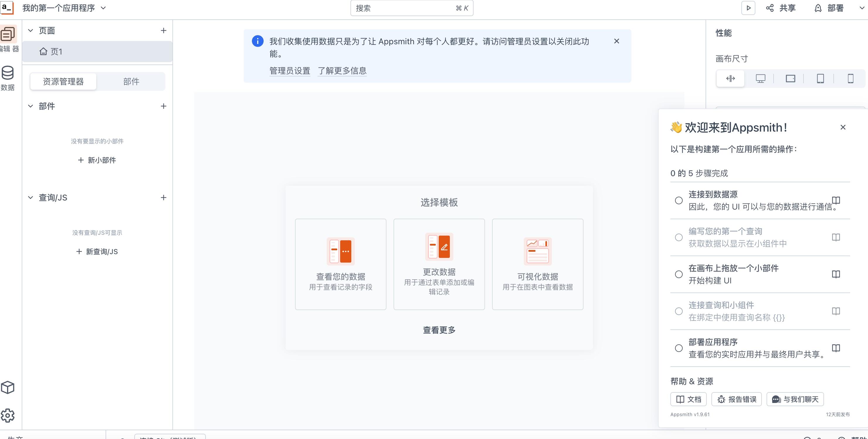Select mobile phone canvas size icon

pyautogui.click(x=850, y=79)
